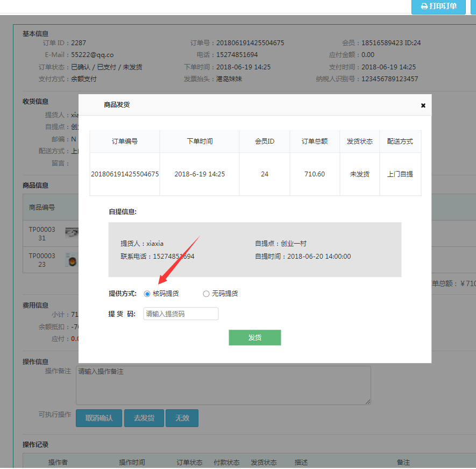Click the 配送方式 column header

pos(400,141)
